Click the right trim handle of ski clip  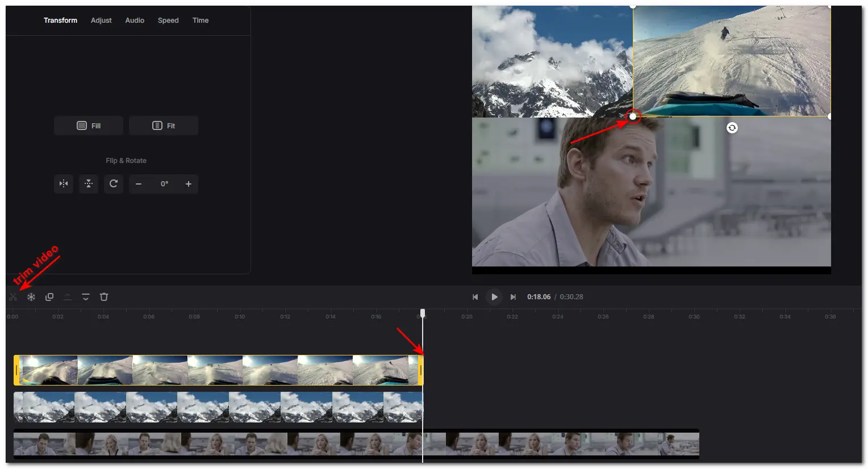[420, 370]
